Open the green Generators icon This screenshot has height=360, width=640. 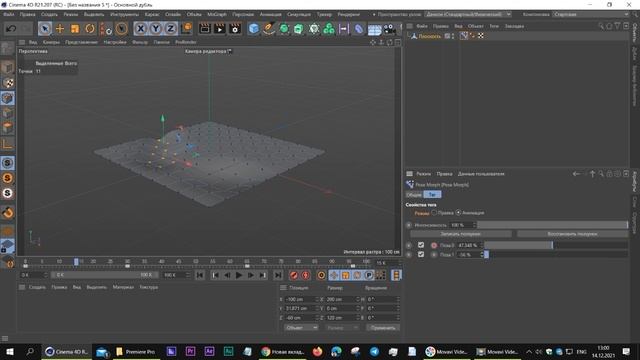click(x=284, y=29)
